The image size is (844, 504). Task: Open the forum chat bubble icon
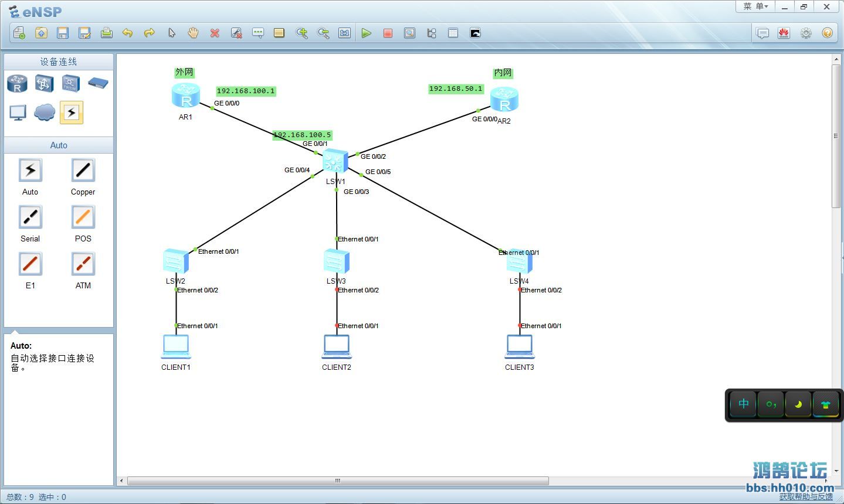point(762,33)
